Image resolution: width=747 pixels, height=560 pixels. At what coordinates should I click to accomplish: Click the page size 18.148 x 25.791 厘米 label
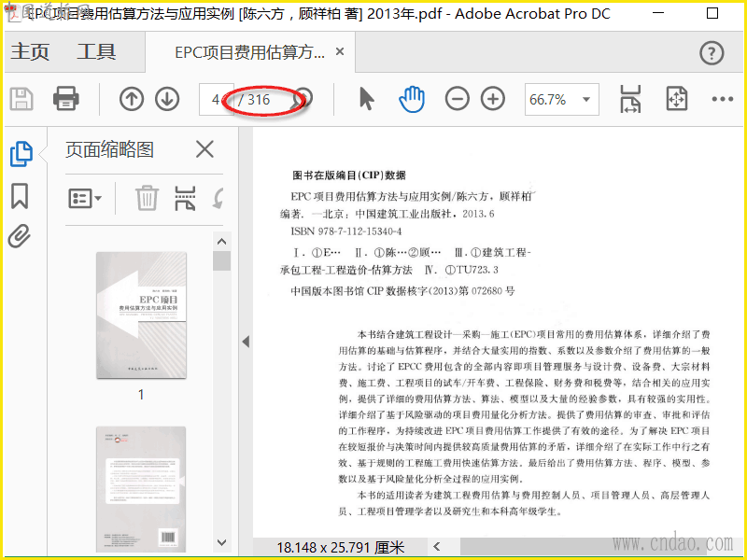click(x=340, y=547)
